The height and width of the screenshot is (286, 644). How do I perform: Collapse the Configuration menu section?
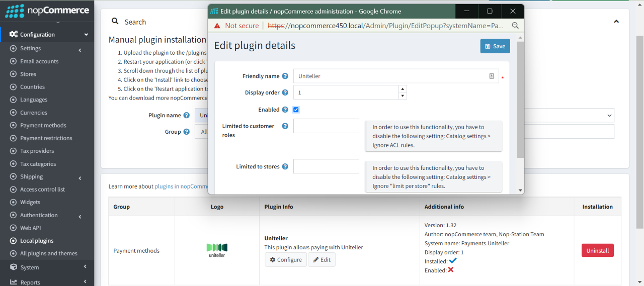click(x=86, y=35)
